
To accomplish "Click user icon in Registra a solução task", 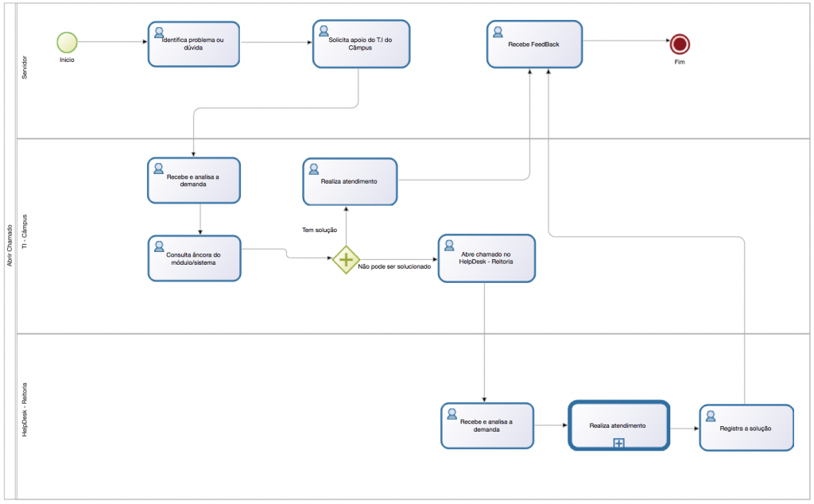I will pyautogui.click(x=710, y=416).
